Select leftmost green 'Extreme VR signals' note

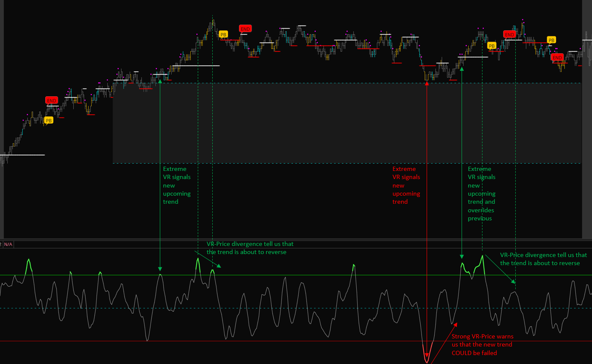coord(177,185)
